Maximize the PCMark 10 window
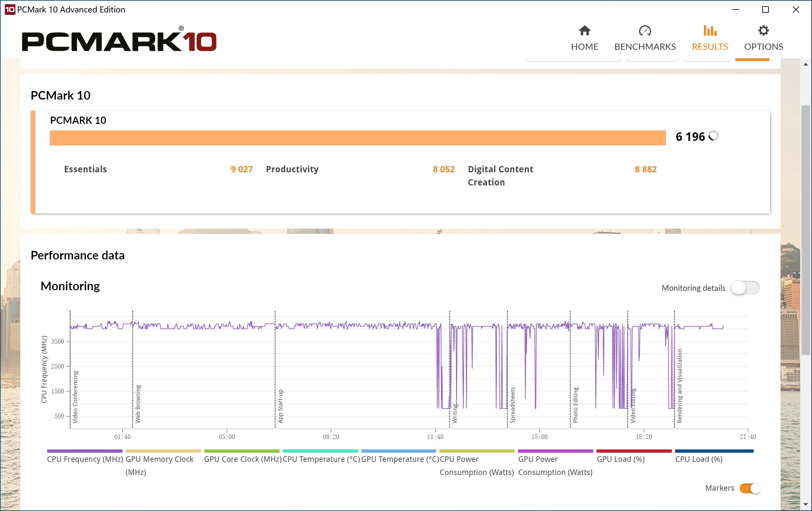Screen dimensions: 812x511 [x=766, y=9]
